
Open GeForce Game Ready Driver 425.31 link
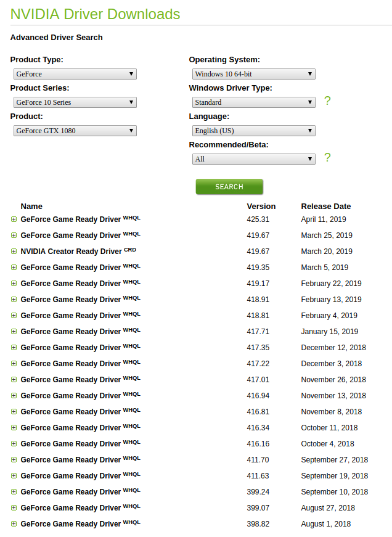(81, 219)
